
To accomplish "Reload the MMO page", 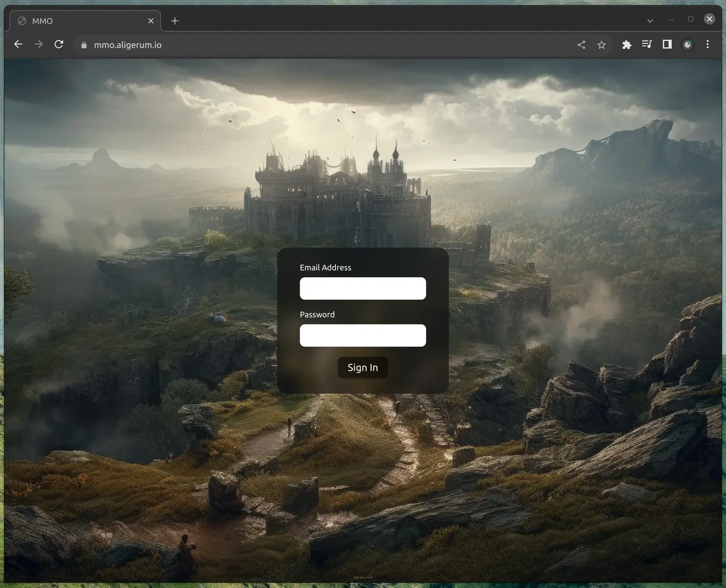I will 59,44.
